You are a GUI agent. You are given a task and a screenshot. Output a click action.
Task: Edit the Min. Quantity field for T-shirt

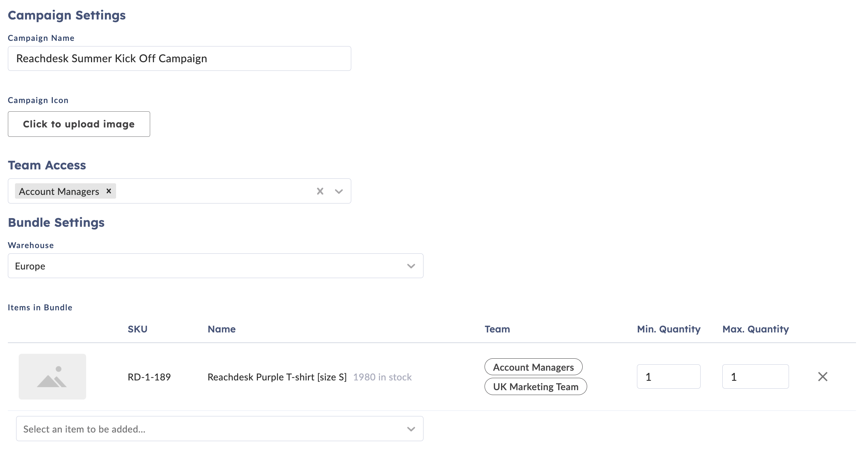[x=669, y=376]
